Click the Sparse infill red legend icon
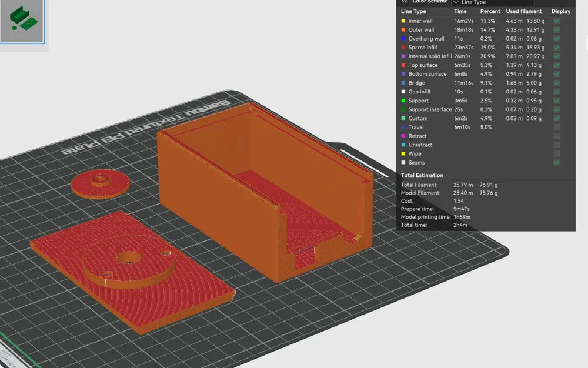Viewport: 588px width, 368px height. pos(404,47)
